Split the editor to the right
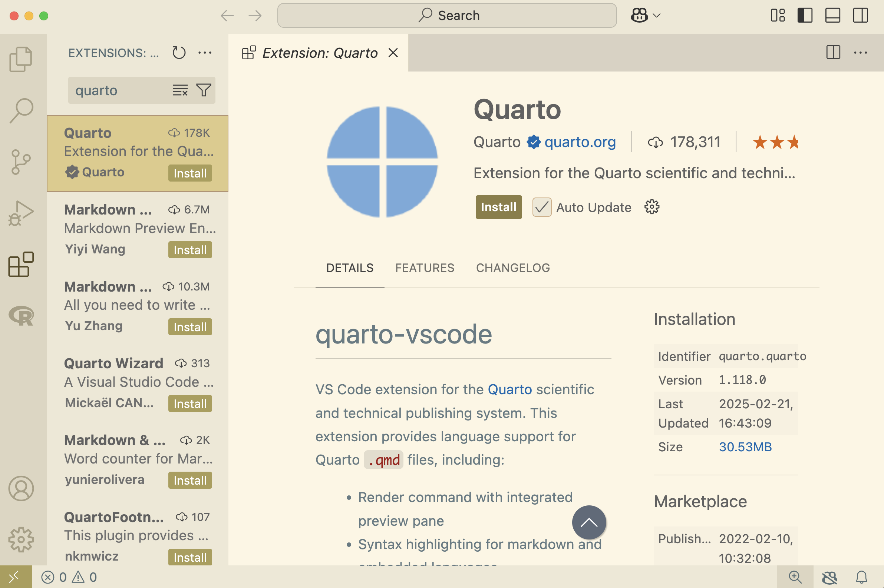 tap(833, 53)
